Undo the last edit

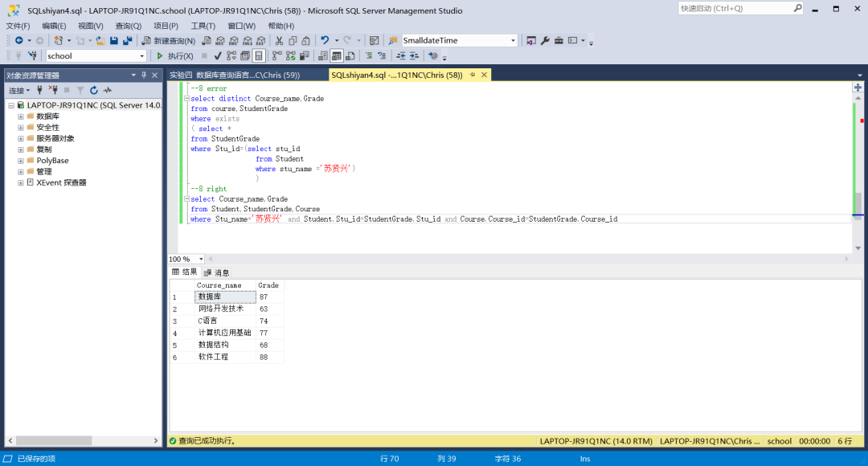tap(325, 40)
